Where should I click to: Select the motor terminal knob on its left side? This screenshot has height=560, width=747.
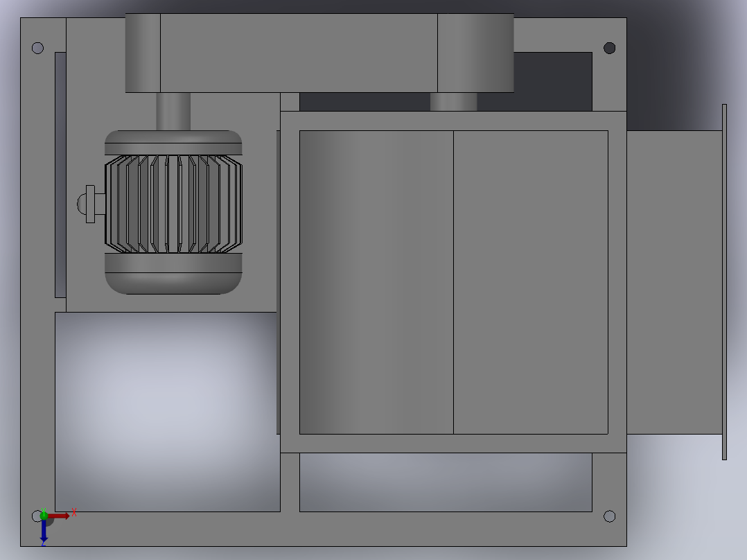click(x=91, y=204)
